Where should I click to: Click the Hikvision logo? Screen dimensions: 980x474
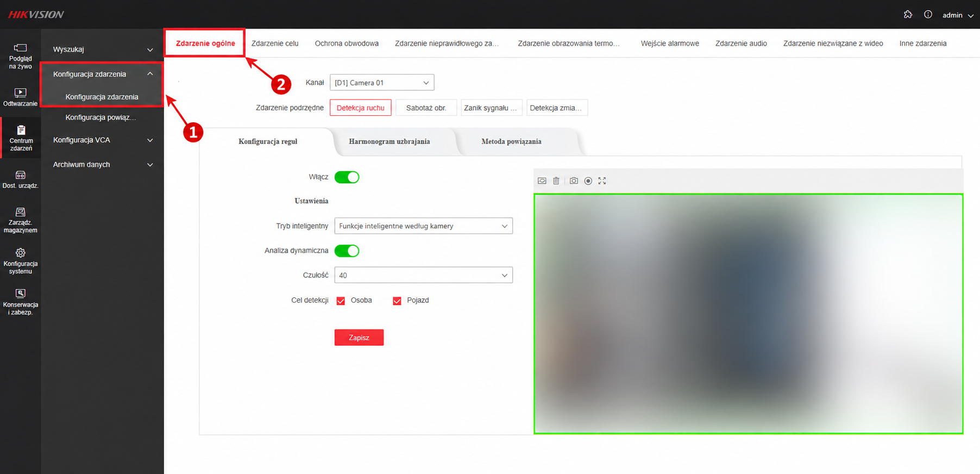[36, 15]
